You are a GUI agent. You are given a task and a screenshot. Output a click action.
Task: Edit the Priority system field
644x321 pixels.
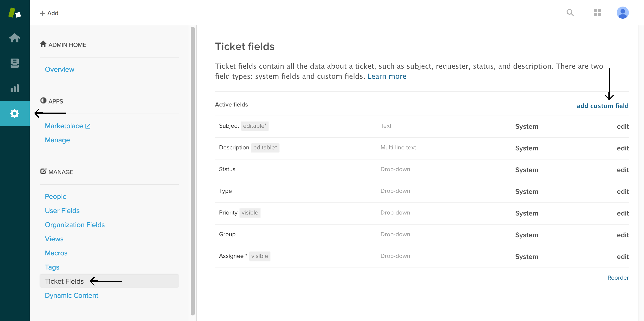pyautogui.click(x=623, y=213)
